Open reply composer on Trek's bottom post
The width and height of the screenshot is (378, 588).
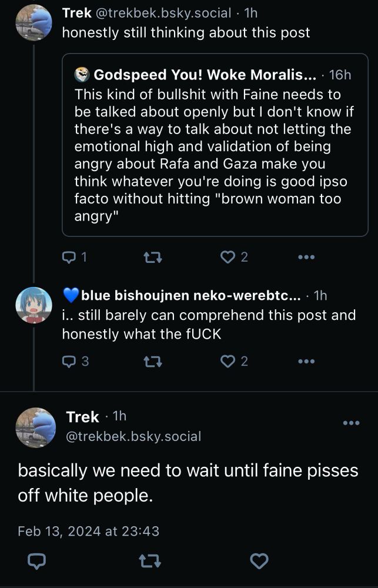point(37,562)
